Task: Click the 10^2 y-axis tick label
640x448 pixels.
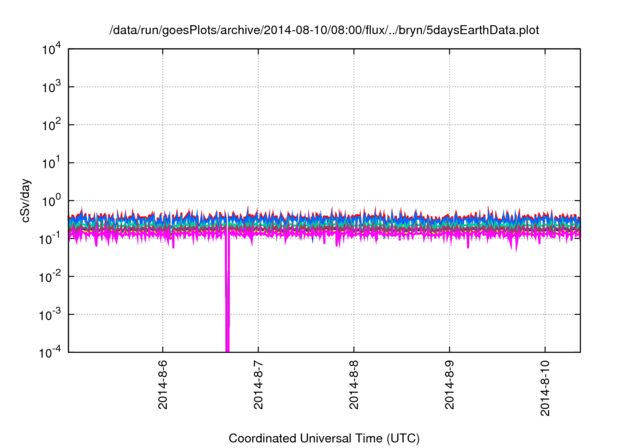Action: 51,125
